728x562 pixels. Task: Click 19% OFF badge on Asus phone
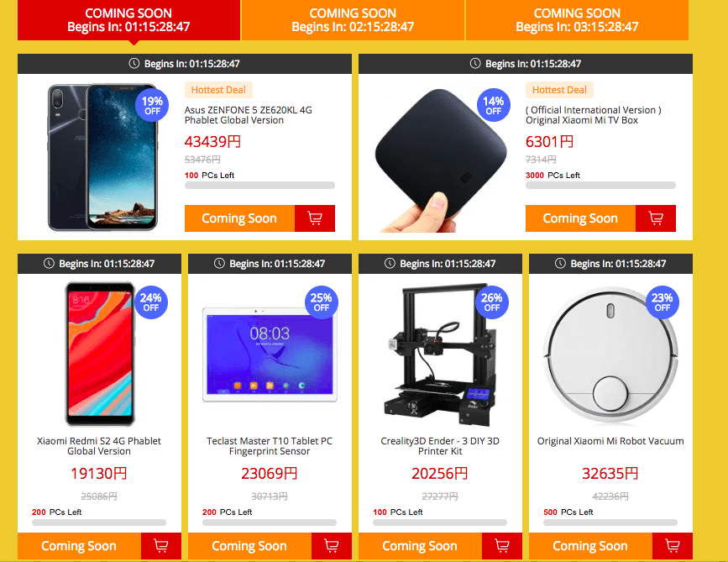152,106
